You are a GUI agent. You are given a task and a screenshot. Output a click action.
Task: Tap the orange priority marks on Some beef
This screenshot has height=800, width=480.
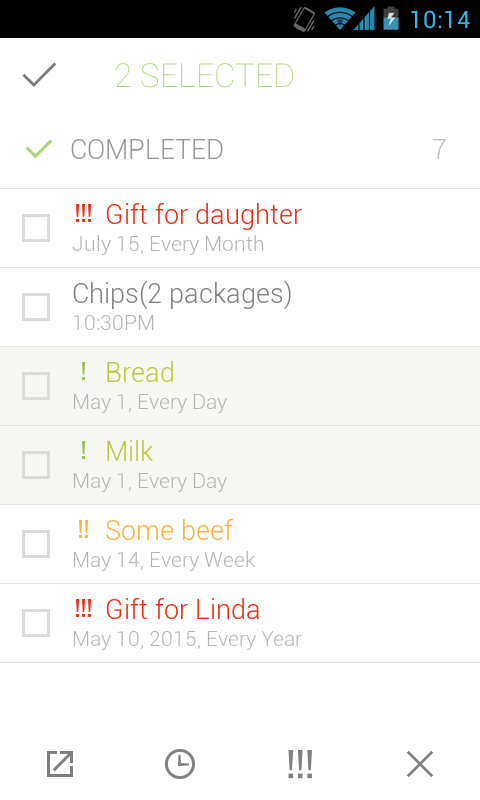coord(83,529)
